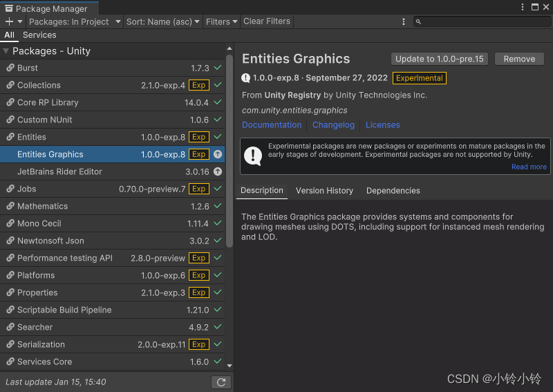Click the warning icon beside version 1.0.0-exp.8

pos(246,78)
